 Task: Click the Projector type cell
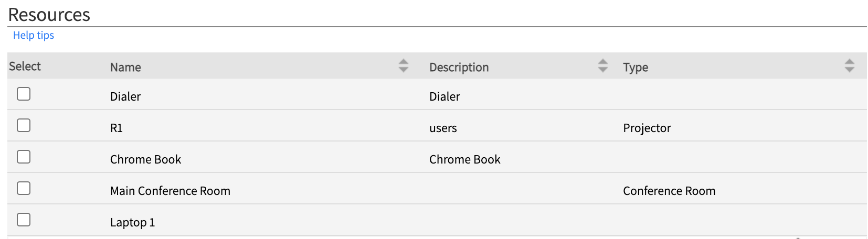tap(647, 128)
